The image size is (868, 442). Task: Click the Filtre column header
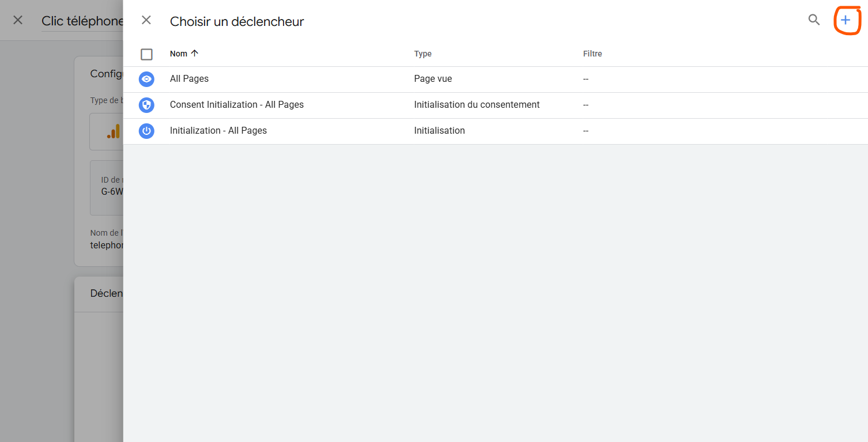click(x=592, y=54)
